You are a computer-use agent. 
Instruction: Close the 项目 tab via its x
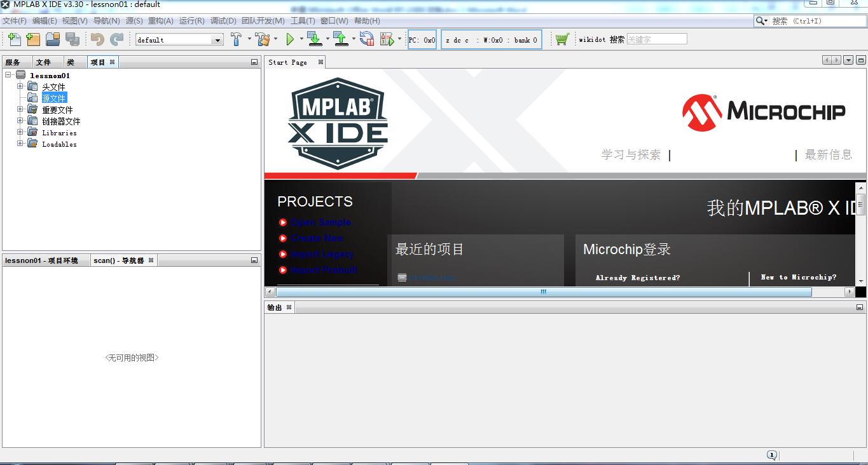[113, 62]
